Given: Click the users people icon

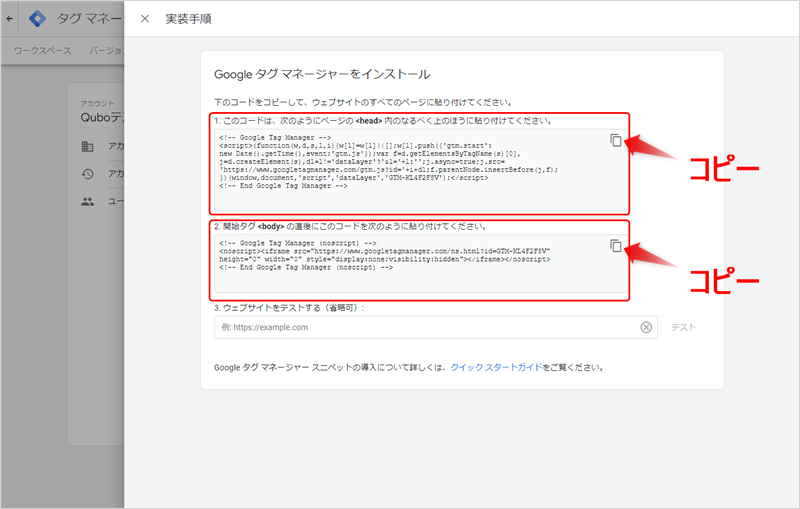Looking at the screenshot, I should 88,201.
